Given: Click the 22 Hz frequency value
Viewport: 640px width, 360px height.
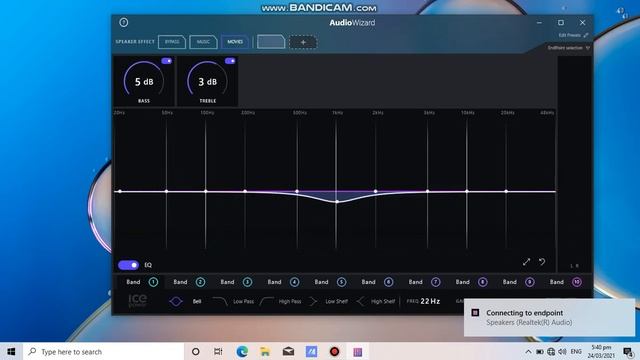Looking at the screenshot, I should tap(430, 301).
